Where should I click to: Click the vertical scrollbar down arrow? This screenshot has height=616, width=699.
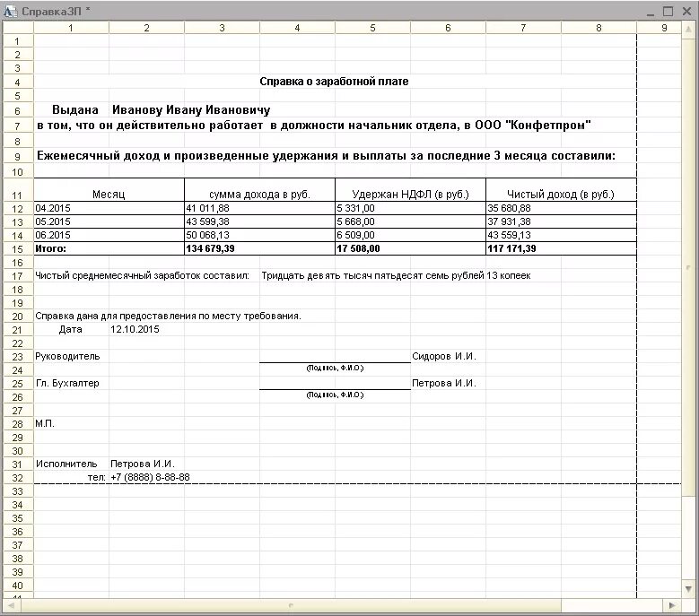(689, 589)
